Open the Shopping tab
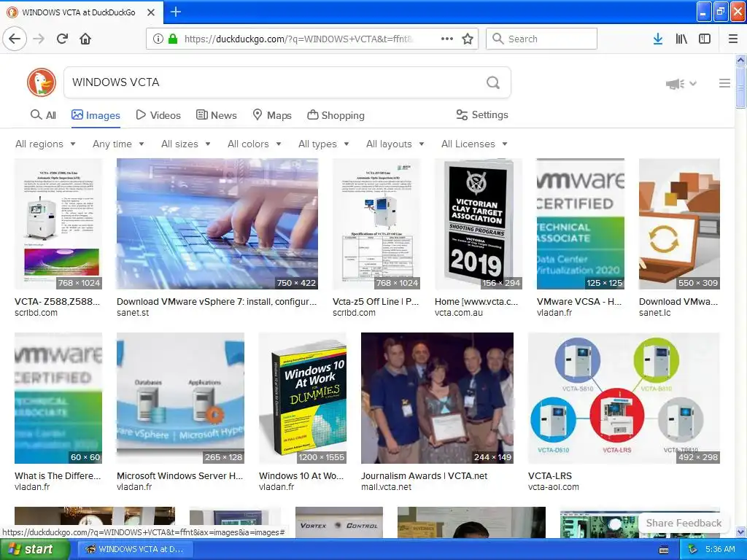 coord(336,115)
